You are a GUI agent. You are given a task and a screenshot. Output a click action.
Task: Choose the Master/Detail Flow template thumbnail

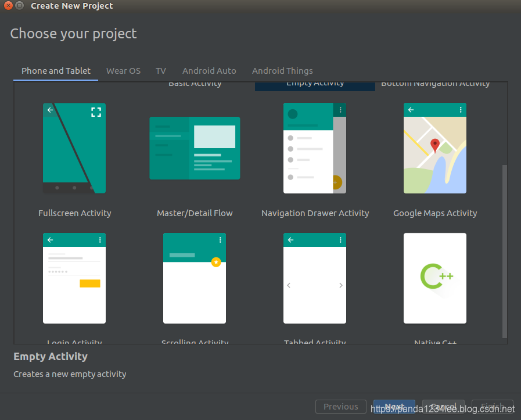click(x=195, y=148)
